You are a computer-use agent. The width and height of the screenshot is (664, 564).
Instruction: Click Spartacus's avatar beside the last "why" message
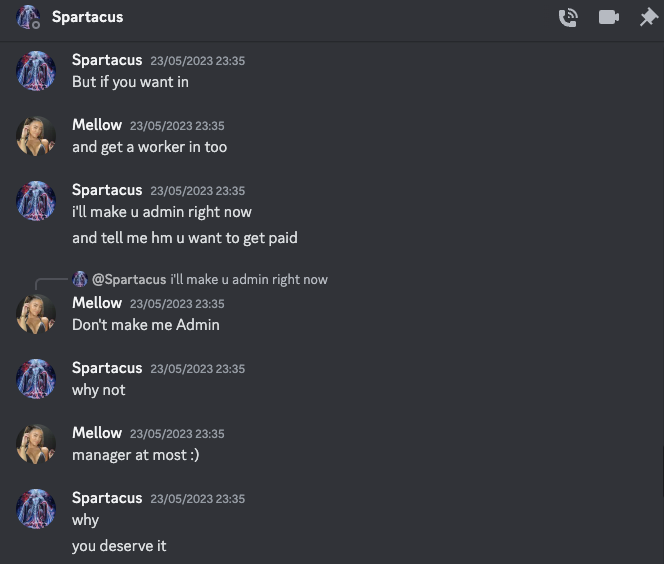tap(36, 509)
